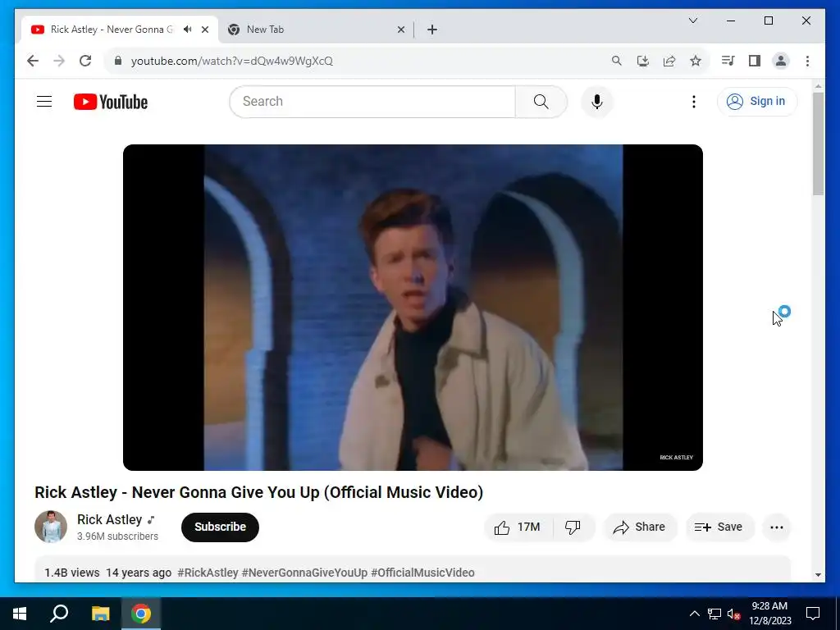Image resolution: width=840 pixels, height=630 pixels.
Task: Share this page icon in address bar
Action: pos(669,61)
